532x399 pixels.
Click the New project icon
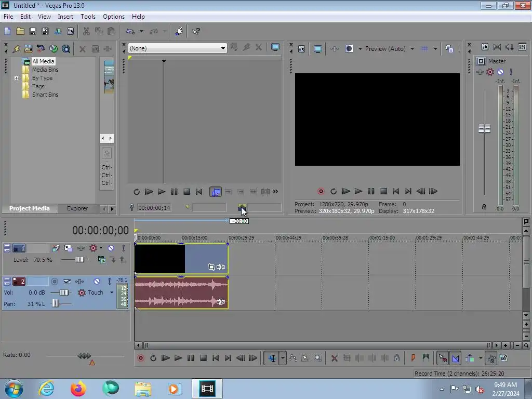[x=7, y=31]
